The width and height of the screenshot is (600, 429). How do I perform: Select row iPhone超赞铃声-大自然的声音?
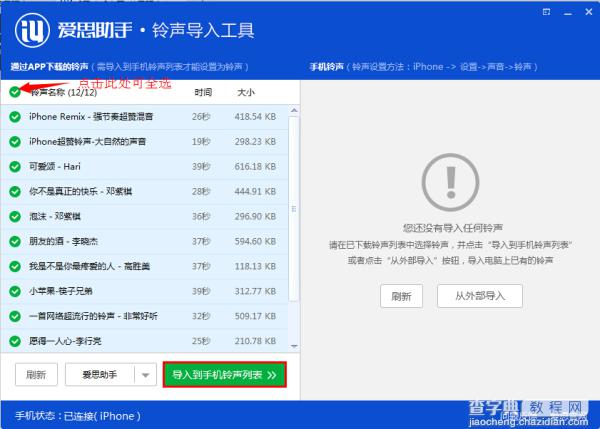coord(145,142)
